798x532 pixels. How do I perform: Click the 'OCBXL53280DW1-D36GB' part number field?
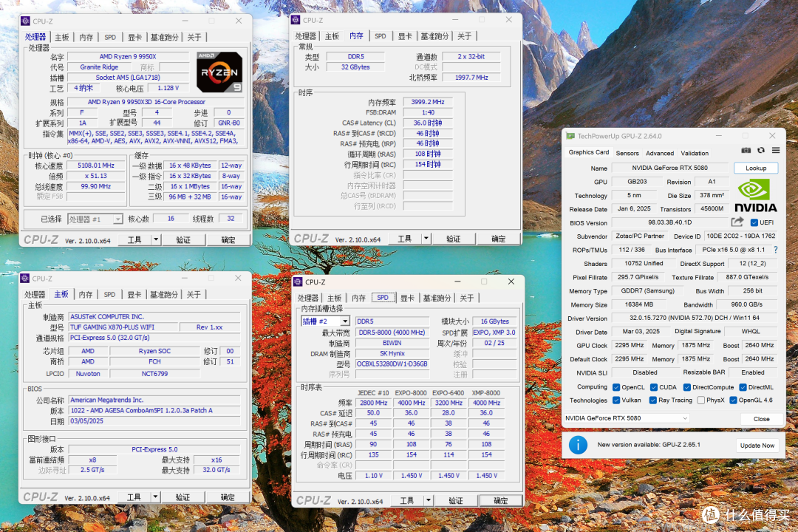click(392, 364)
